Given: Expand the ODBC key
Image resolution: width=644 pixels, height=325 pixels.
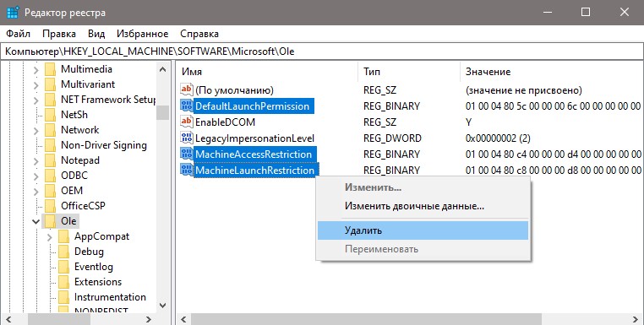Looking at the screenshot, I should coord(36,176).
